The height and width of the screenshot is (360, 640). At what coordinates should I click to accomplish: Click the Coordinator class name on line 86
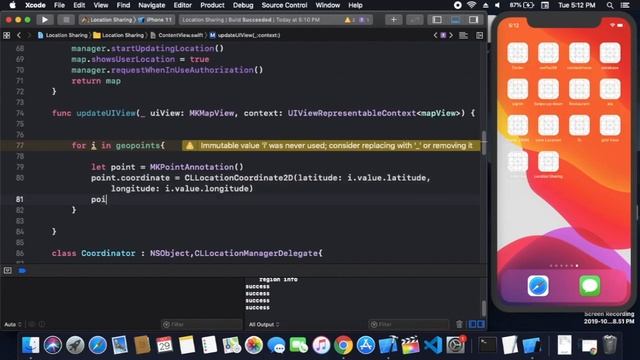pyautogui.click(x=108, y=253)
